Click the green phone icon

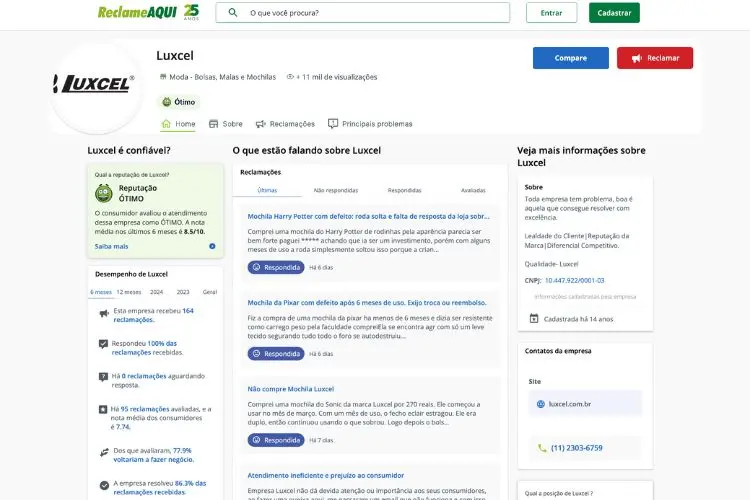[541, 448]
